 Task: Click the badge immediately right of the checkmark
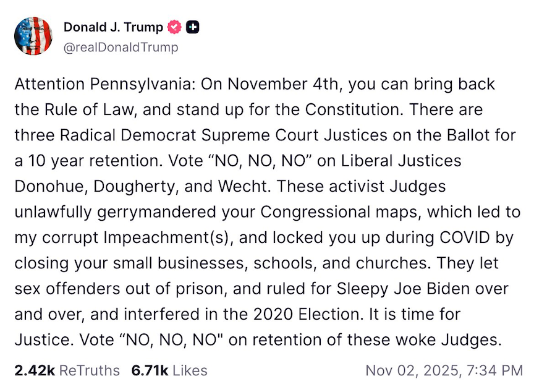193,27
